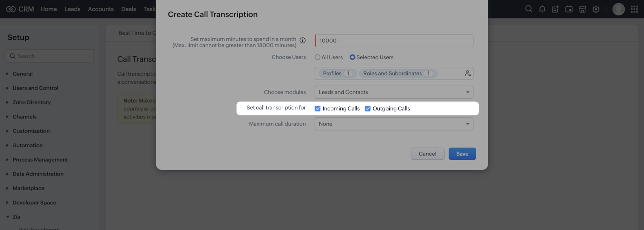Screen dimensions: 644x230
Task: Open the Accounts tab
Action: pyautogui.click(x=101, y=9)
